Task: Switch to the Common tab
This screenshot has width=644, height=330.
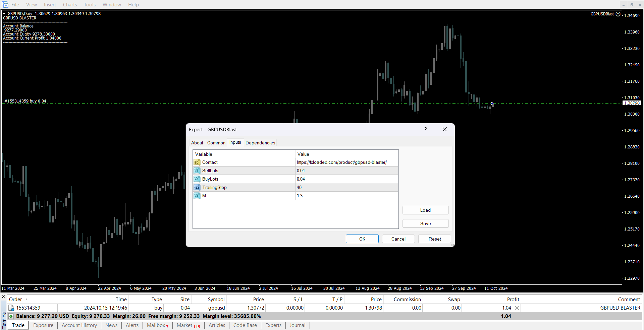Action: click(x=216, y=143)
